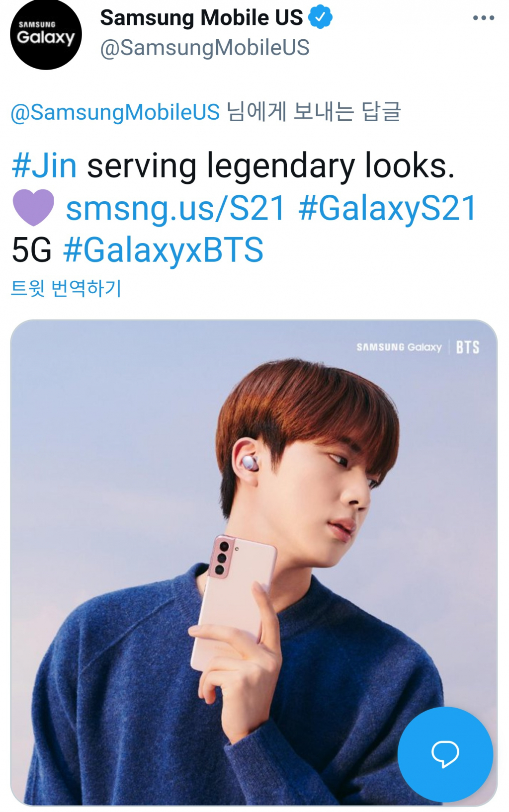Open the #GalaxyxBTS hashtag
Screen dimensions: 509x812
tap(163, 250)
